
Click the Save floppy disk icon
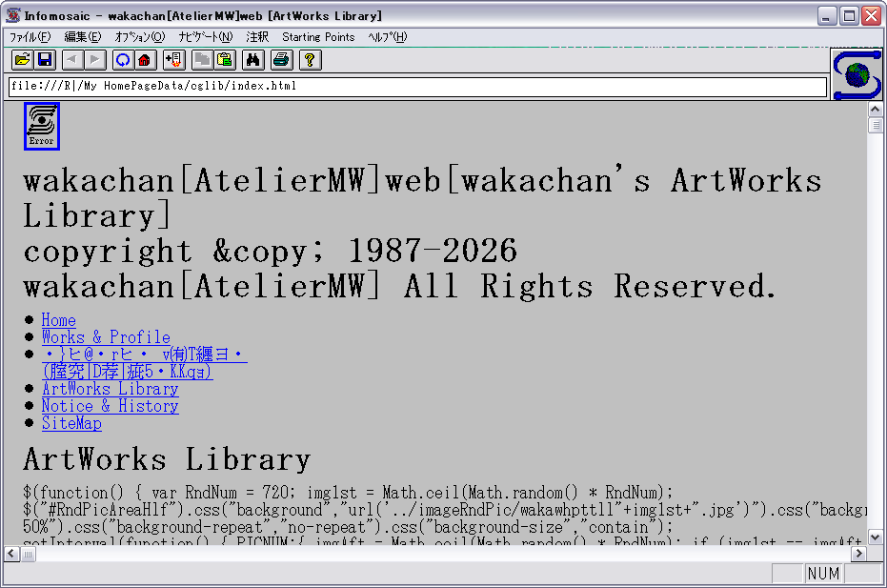(x=45, y=60)
